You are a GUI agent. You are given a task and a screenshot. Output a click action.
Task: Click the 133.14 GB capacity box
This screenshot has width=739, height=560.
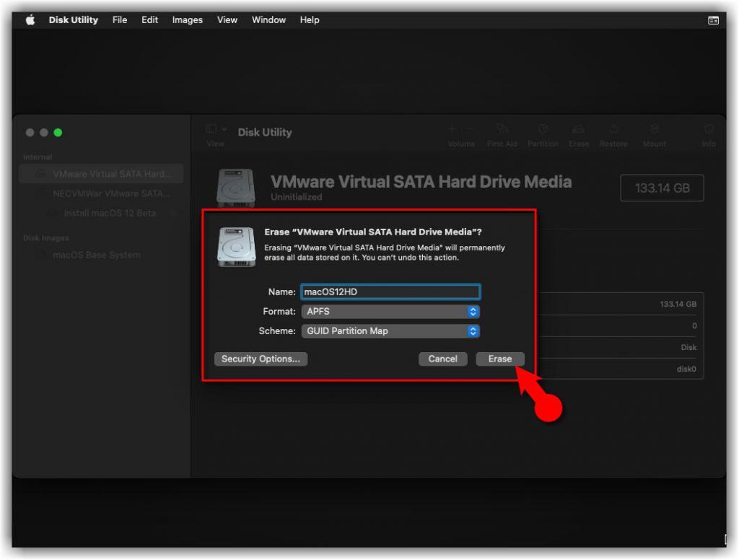tap(662, 188)
